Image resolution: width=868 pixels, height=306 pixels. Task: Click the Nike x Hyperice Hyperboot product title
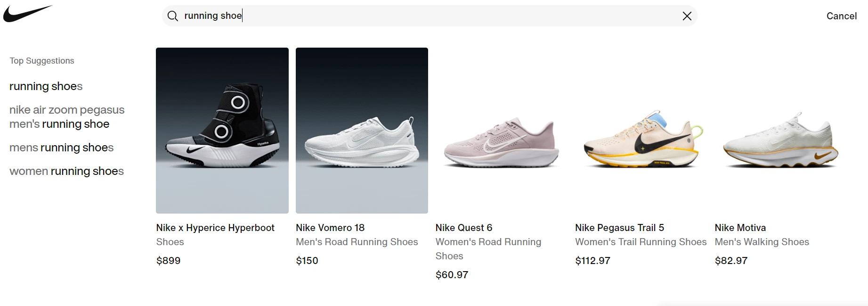coord(215,228)
